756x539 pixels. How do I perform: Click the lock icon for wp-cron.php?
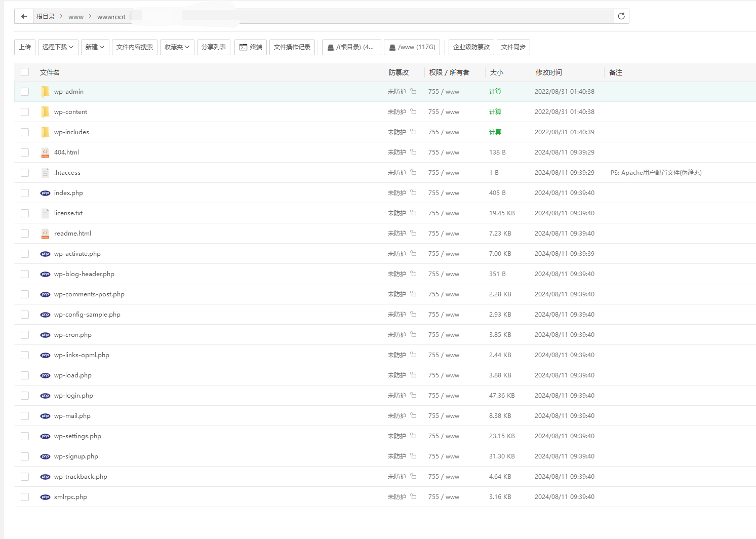(x=413, y=334)
